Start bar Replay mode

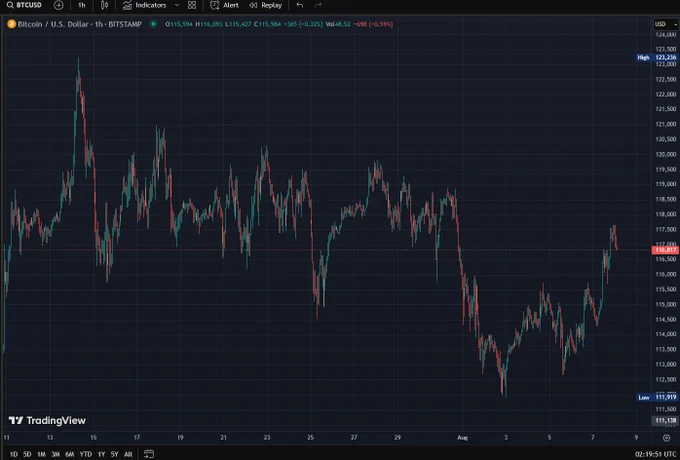click(x=265, y=5)
